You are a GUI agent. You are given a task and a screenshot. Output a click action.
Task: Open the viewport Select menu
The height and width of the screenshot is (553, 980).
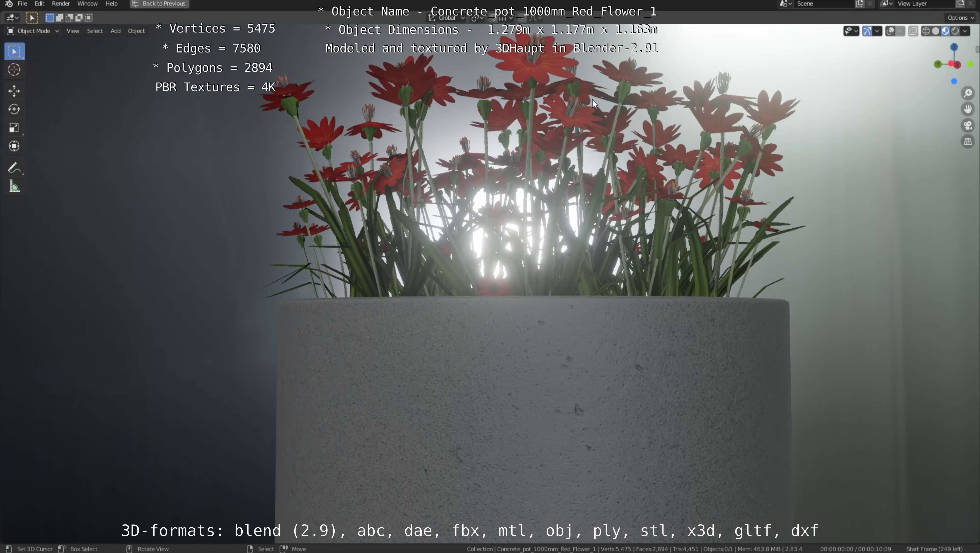[x=95, y=31]
